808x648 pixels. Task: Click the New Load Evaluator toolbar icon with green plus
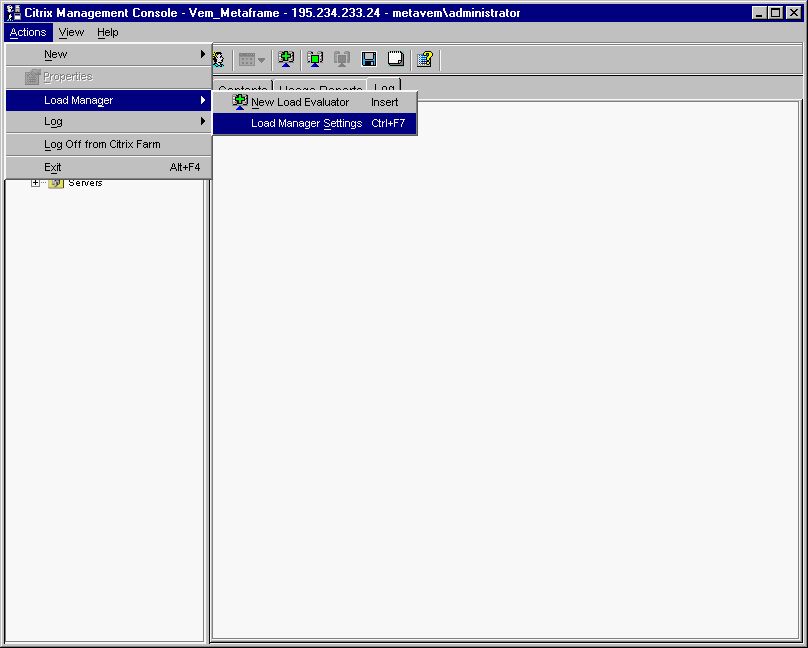(286, 59)
